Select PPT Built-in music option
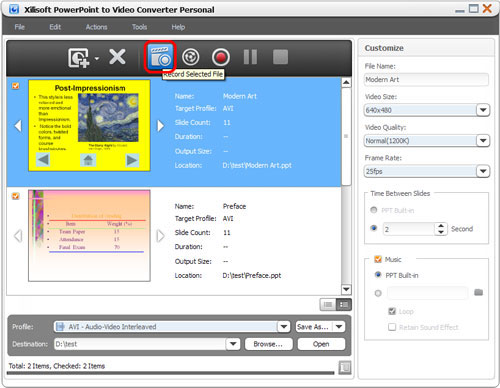This screenshot has height=388, width=500. [x=378, y=275]
